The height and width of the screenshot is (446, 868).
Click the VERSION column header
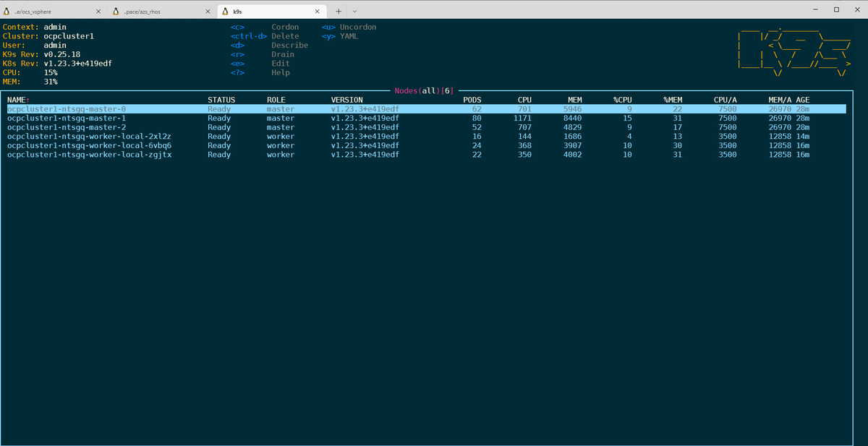coord(347,100)
